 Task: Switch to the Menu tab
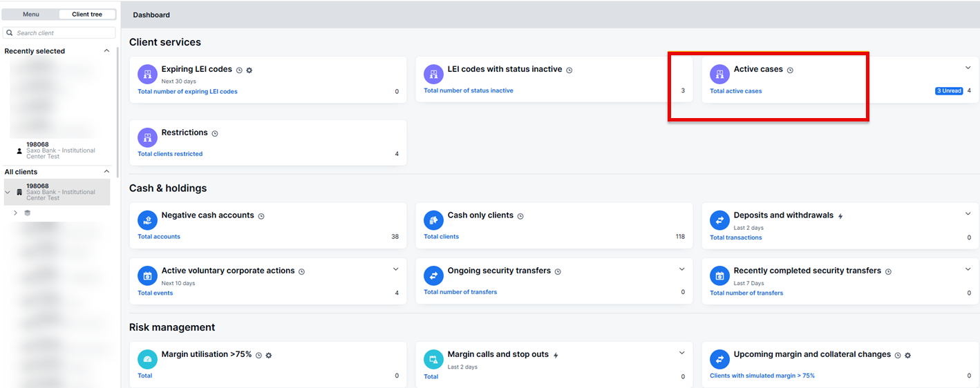(31, 14)
